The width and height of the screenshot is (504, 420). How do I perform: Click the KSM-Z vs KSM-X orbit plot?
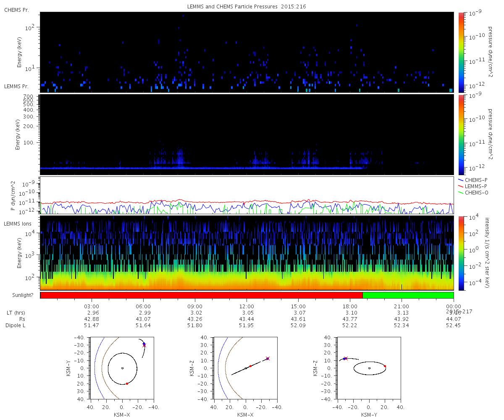(246, 368)
